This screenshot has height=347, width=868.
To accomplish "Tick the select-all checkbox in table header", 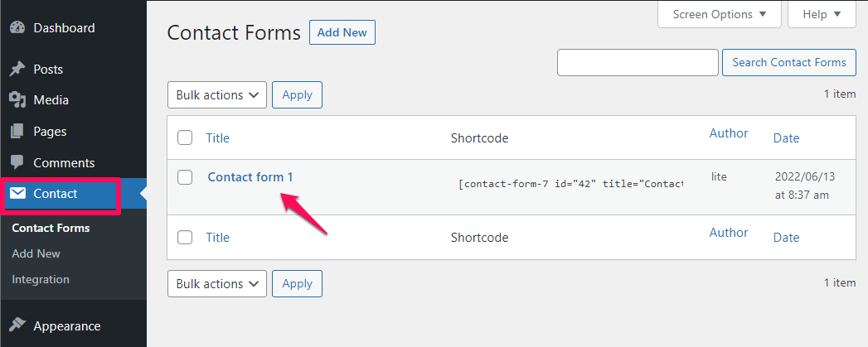I will click(x=185, y=137).
